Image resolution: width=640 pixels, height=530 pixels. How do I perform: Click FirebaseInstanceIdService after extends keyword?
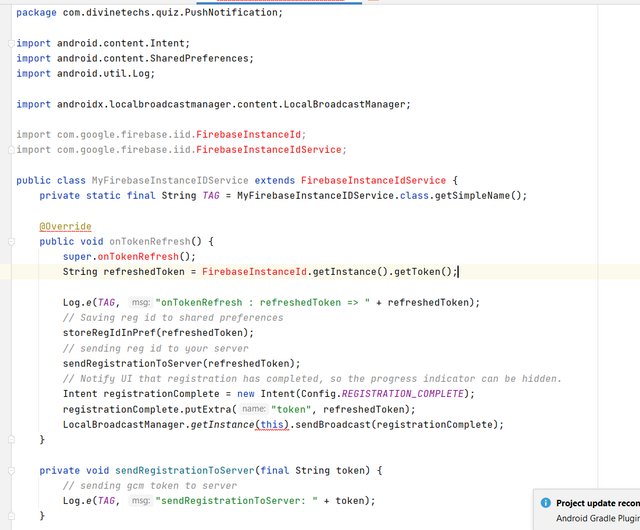pyautogui.click(x=373, y=180)
